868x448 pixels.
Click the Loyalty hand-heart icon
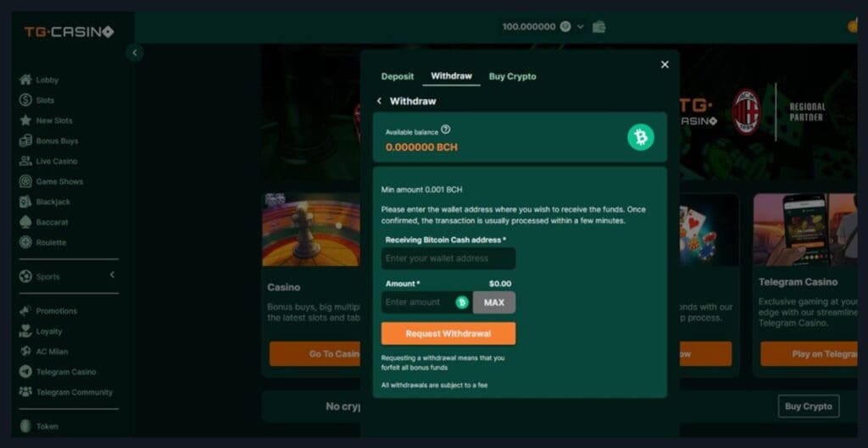point(25,331)
